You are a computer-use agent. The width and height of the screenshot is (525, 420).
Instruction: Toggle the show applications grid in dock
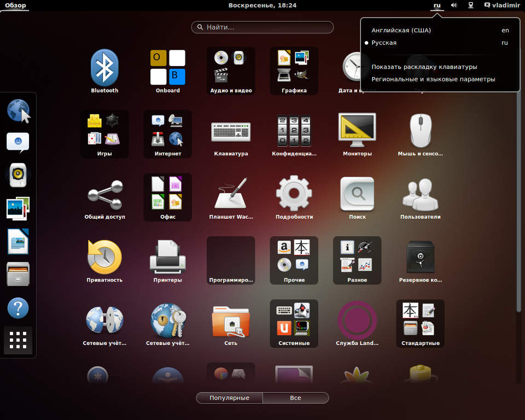(18, 340)
